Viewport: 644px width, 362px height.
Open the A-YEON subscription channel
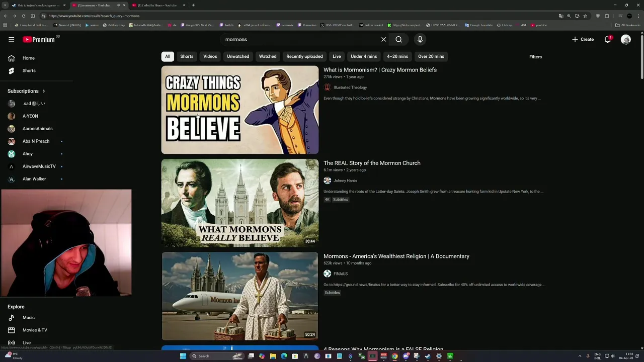coord(30,116)
